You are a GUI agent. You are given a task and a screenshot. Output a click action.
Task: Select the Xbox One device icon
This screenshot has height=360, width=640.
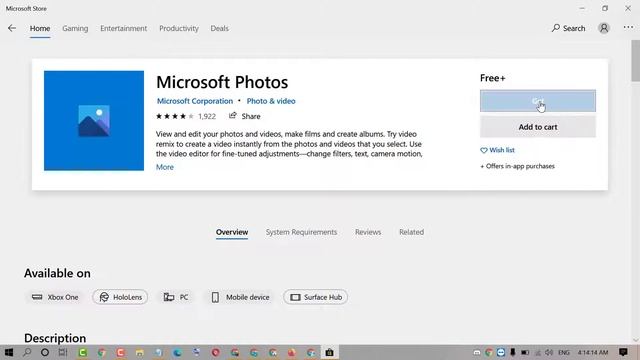(x=37, y=297)
